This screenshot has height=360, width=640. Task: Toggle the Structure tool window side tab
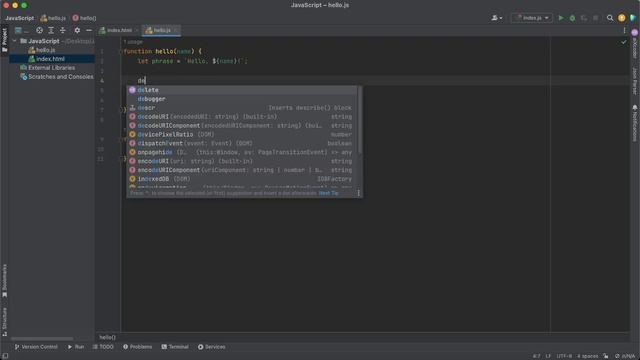4,322
